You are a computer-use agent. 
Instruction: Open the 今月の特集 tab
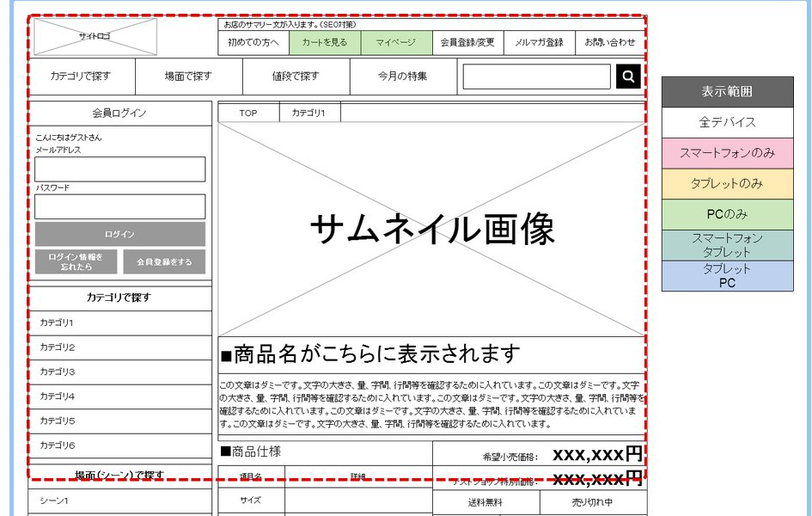coord(403,77)
